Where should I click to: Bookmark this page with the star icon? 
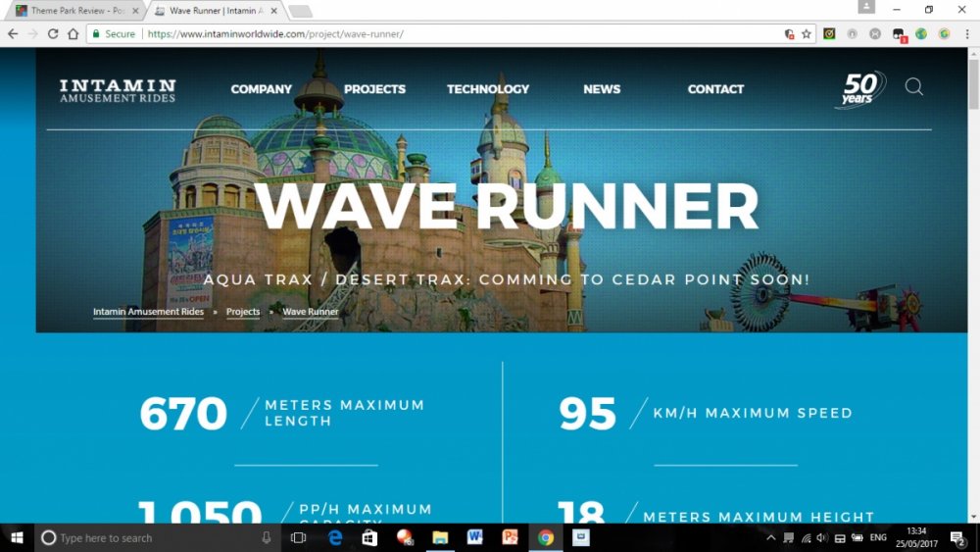807,33
